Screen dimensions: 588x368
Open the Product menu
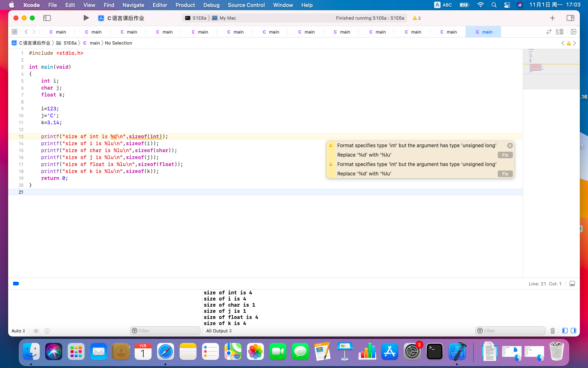pos(185,5)
